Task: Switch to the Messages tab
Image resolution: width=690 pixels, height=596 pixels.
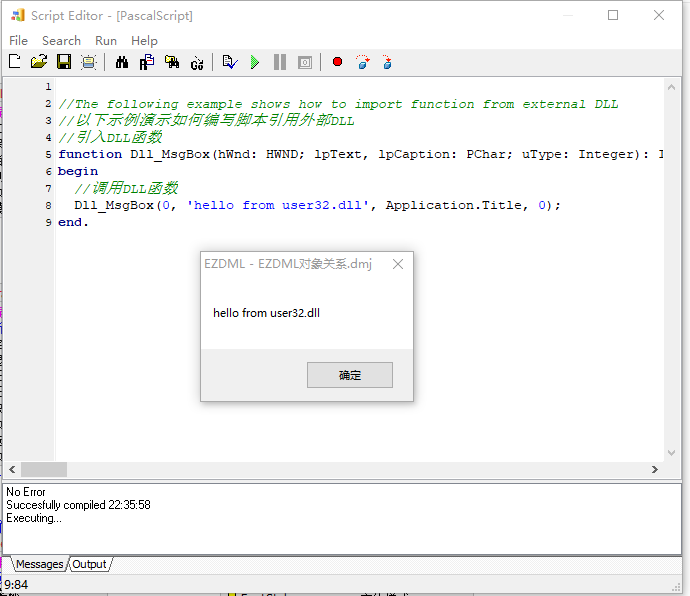Action: point(40,564)
